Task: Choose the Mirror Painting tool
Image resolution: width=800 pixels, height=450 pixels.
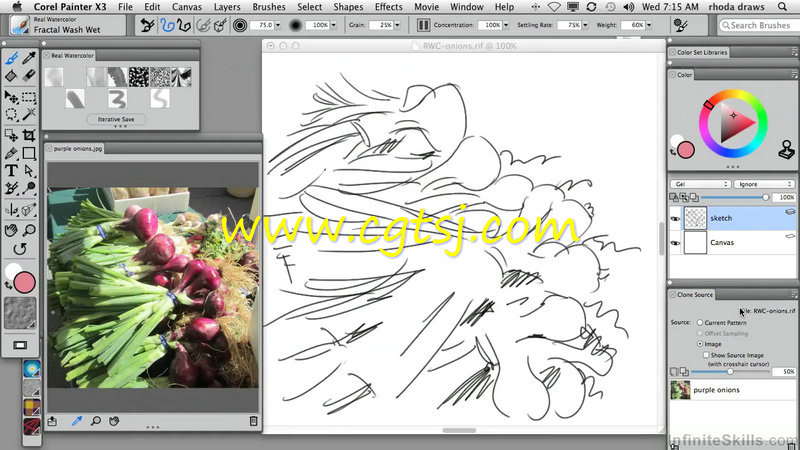Action: click(x=11, y=210)
